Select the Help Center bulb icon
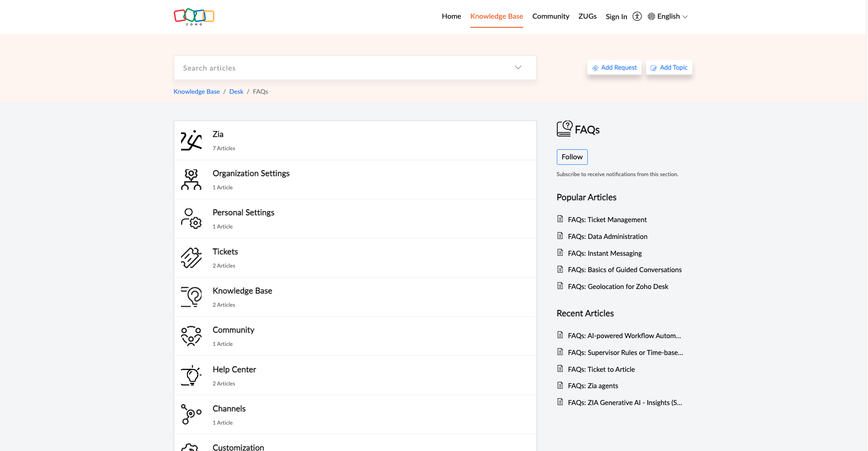868x451 pixels. [x=191, y=375]
